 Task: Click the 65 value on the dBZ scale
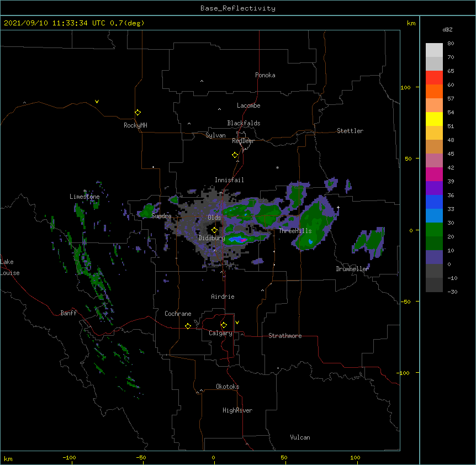[x=451, y=71]
